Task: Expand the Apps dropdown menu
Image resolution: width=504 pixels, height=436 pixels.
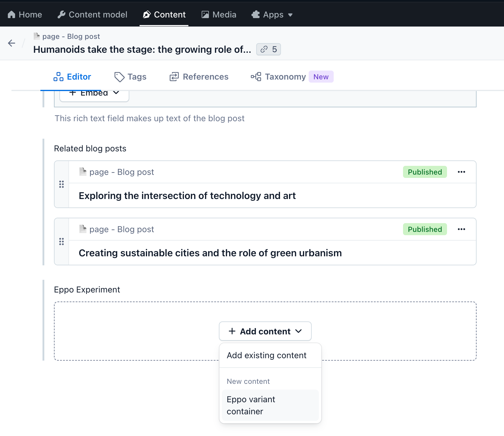Action: (272, 14)
